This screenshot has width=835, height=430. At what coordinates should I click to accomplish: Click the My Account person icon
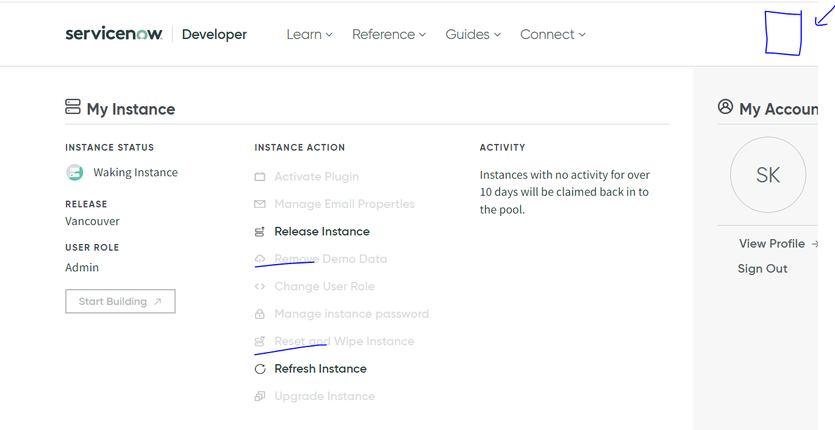725,107
